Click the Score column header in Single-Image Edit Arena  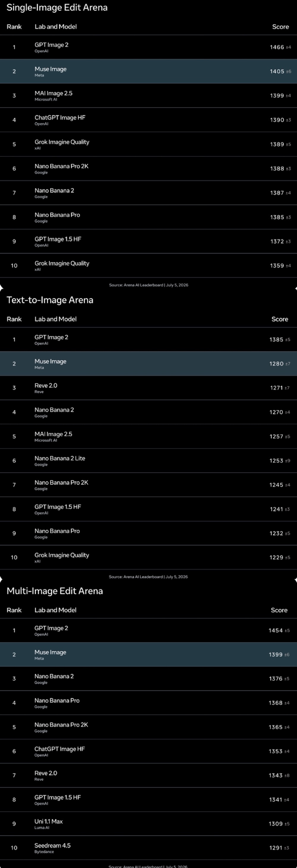(280, 27)
